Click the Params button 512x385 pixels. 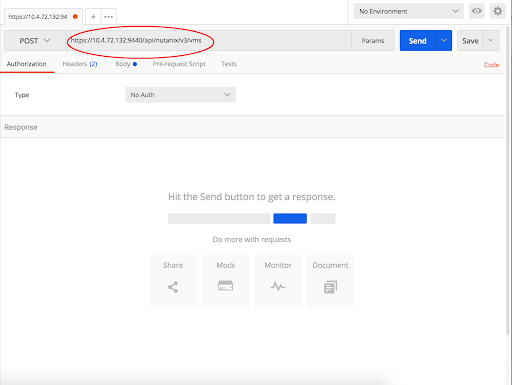coord(373,41)
